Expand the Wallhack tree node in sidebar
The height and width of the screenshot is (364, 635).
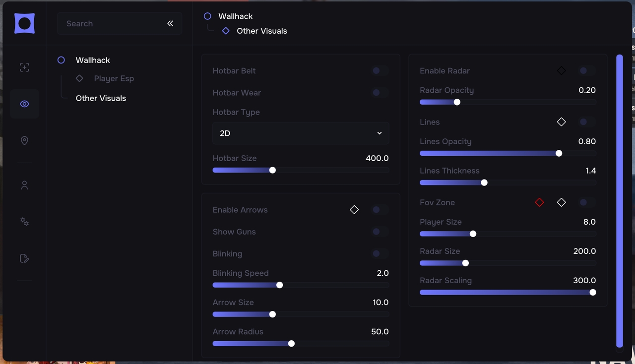(x=61, y=60)
